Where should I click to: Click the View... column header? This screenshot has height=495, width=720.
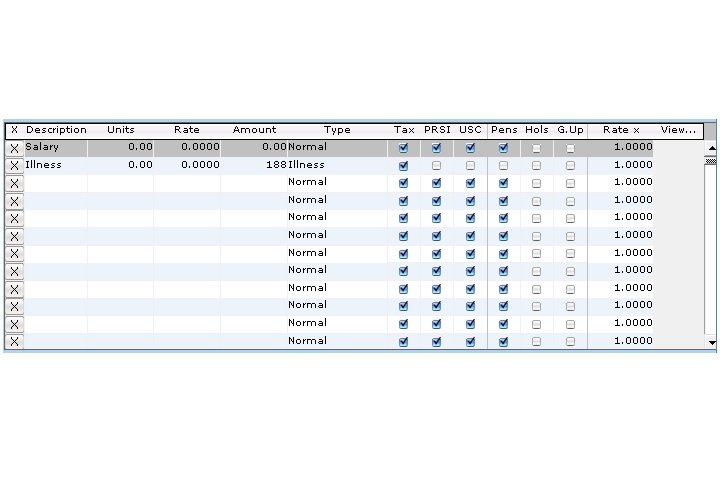(x=678, y=130)
